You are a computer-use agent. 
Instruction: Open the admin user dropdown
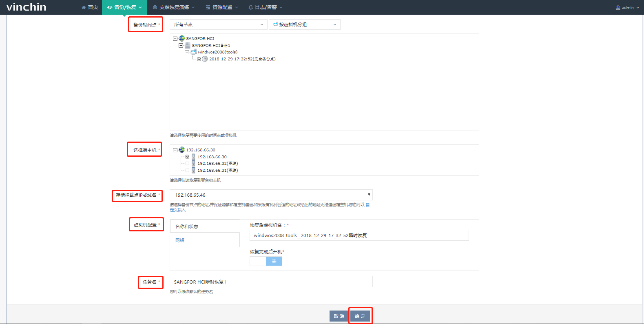click(x=627, y=7)
